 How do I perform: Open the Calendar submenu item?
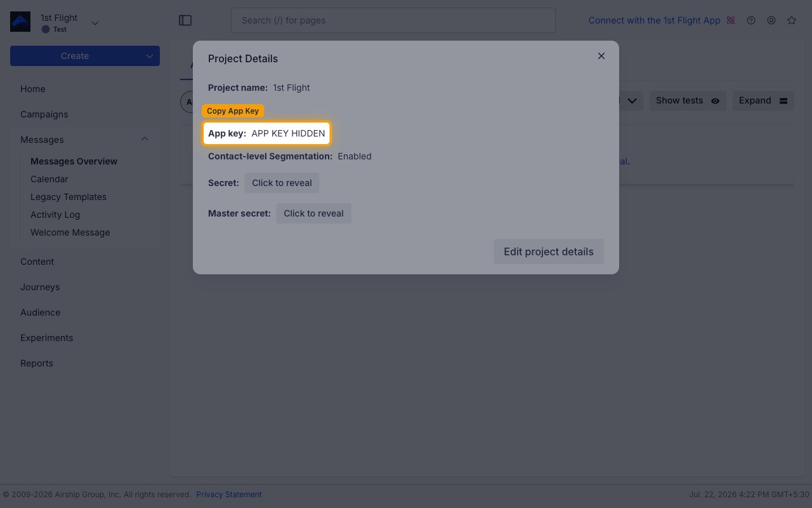(x=49, y=179)
